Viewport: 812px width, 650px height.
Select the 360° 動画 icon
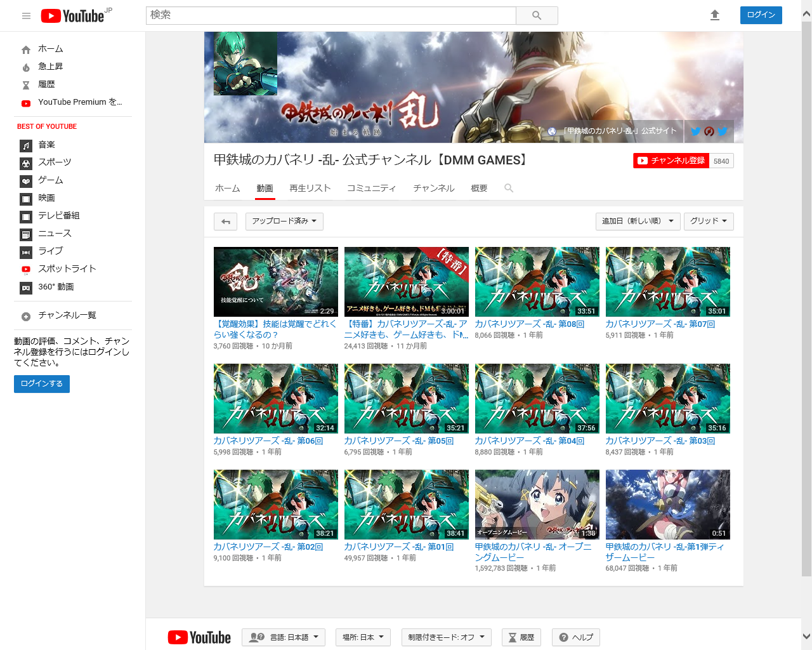(x=26, y=288)
